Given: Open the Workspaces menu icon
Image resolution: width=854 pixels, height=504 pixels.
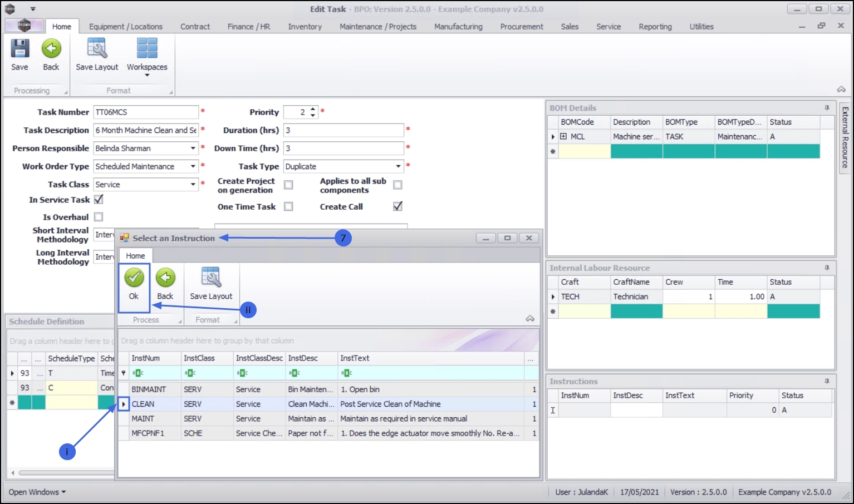Looking at the screenshot, I should [x=147, y=49].
